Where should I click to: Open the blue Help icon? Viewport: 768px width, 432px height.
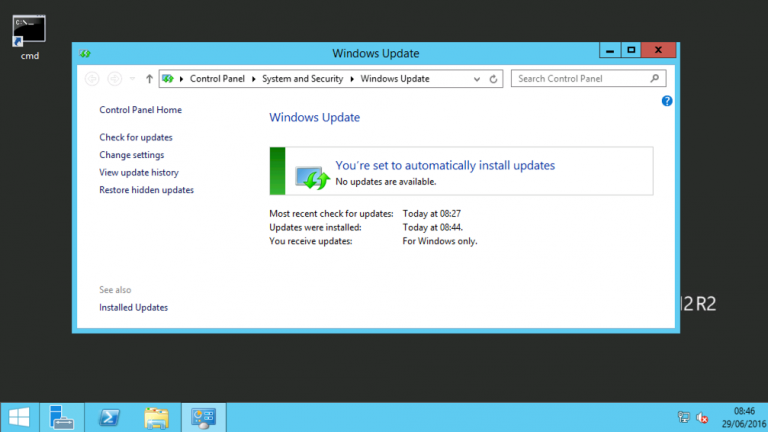(667, 101)
